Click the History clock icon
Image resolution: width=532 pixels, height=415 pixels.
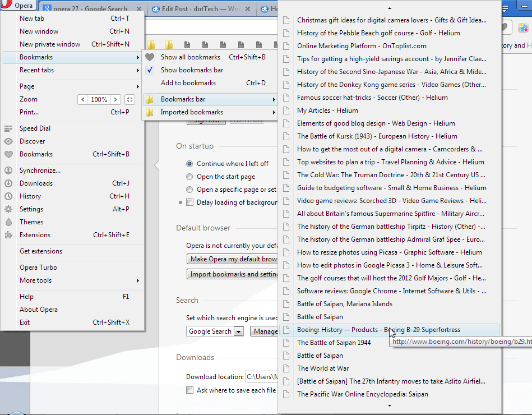[x=8, y=196]
